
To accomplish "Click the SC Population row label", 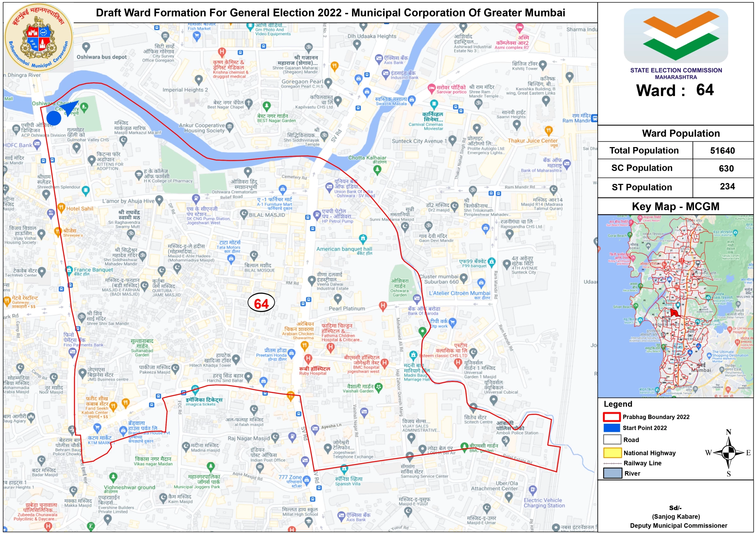I will click(x=642, y=168).
